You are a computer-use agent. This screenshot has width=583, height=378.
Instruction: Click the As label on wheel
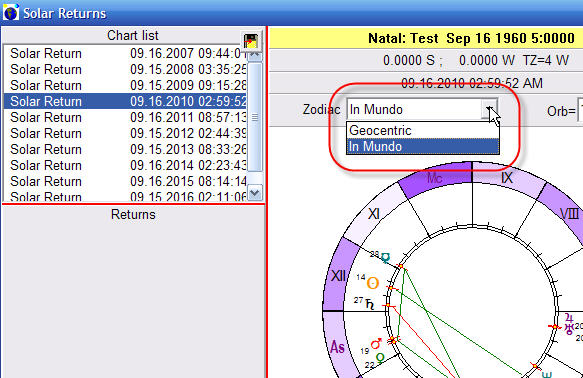click(x=337, y=348)
